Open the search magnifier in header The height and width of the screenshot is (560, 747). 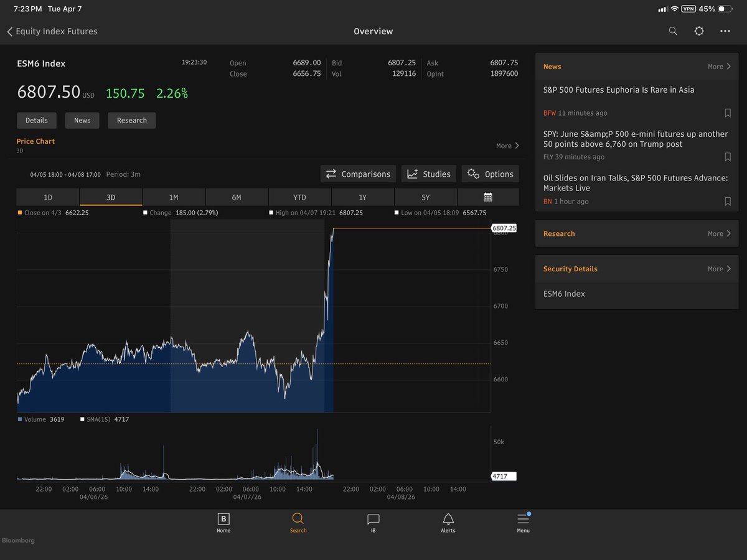point(673,31)
